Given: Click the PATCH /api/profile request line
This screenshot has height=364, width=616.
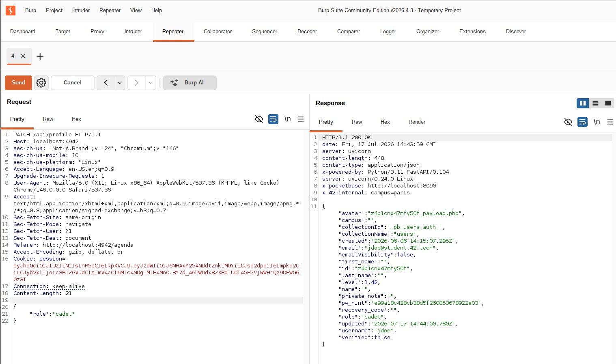Looking at the screenshot, I should pos(57,135).
